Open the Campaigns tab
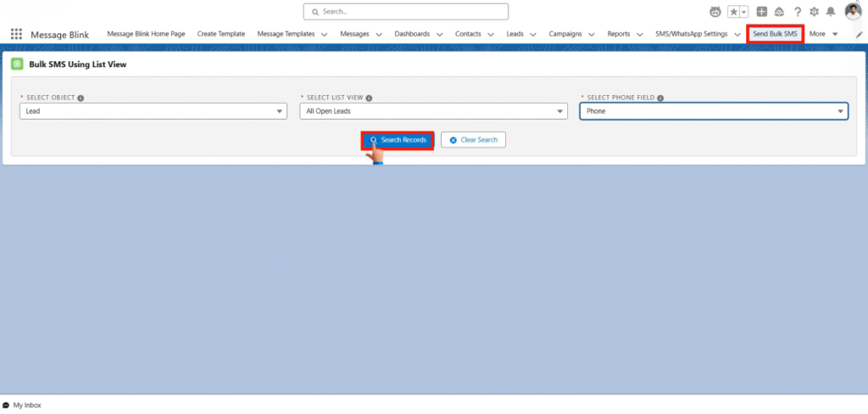The height and width of the screenshot is (414, 868). [x=565, y=34]
